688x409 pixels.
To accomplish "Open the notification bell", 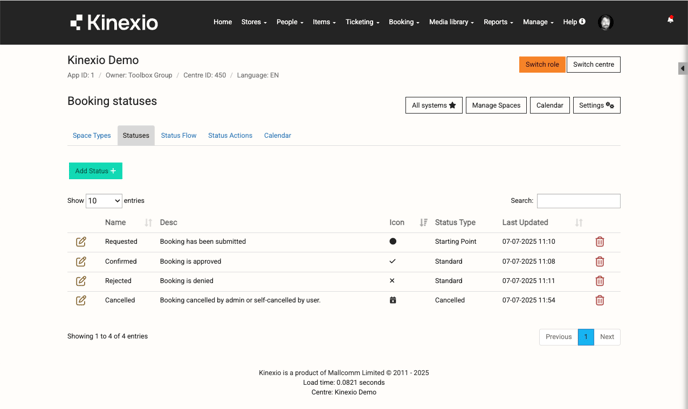I will coord(670,20).
